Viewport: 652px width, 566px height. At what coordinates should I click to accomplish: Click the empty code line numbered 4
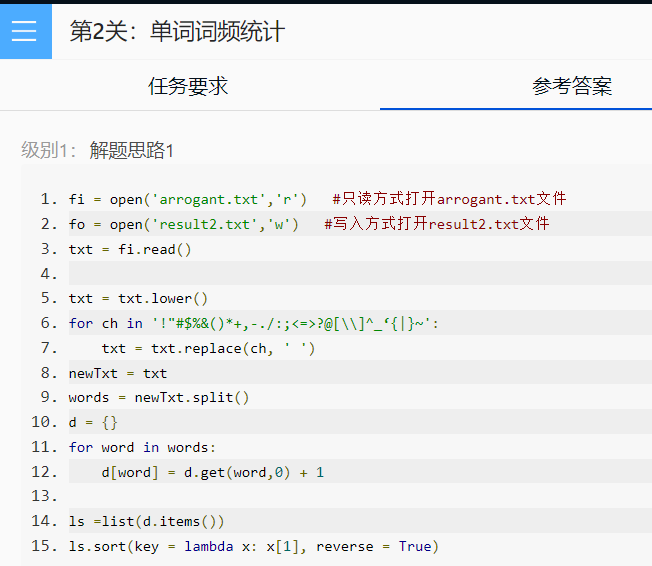(300, 273)
